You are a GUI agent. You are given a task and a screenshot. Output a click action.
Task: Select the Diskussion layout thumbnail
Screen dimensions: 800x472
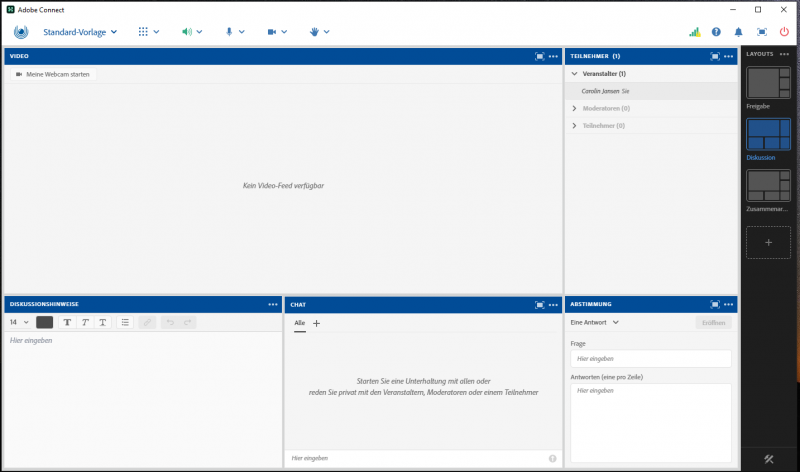click(x=768, y=134)
